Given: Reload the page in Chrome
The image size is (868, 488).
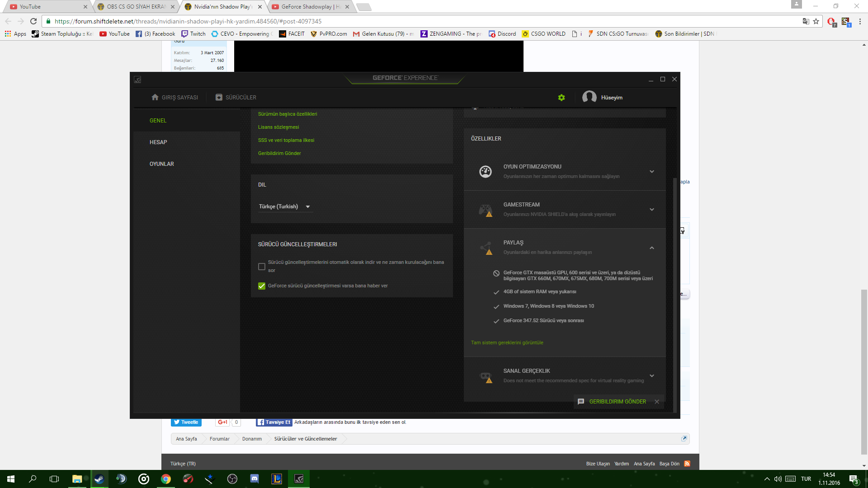Looking at the screenshot, I should pos(33,21).
